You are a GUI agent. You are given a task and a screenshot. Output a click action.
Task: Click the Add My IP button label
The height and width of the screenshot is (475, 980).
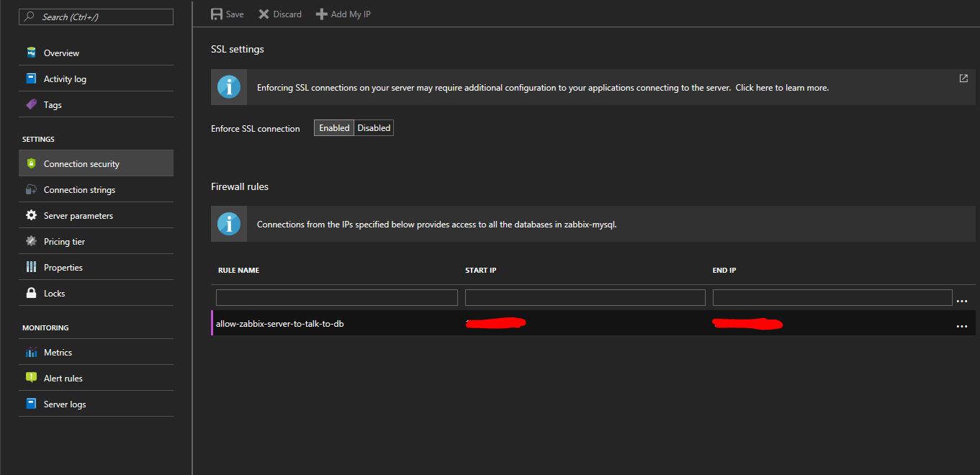click(351, 14)
